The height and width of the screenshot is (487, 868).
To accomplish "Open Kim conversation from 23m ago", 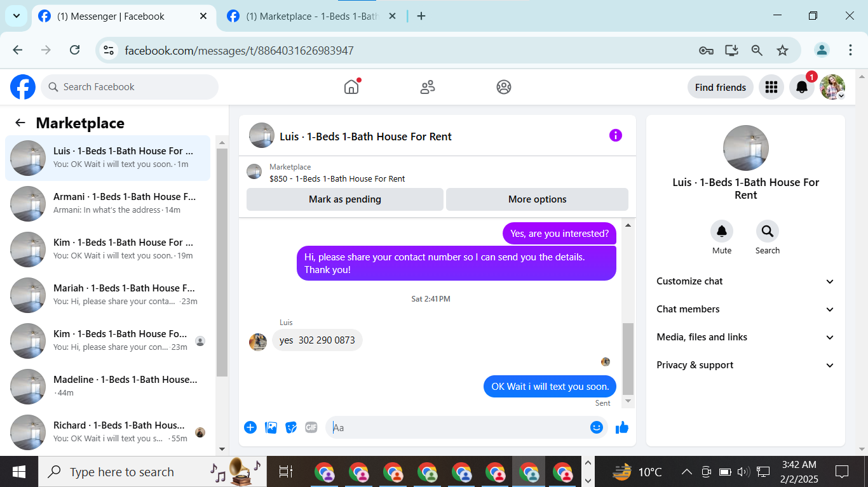I will click(108, 341).
